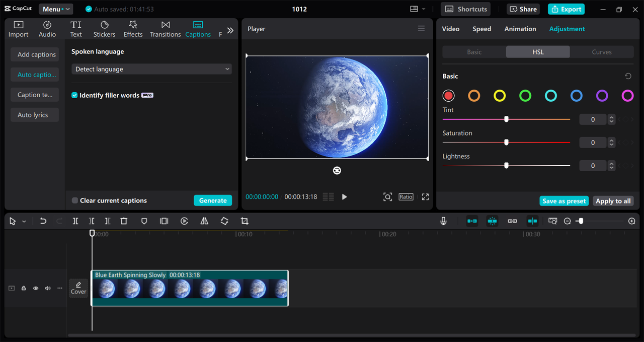Open the Text tools tab
The image size is (644, 342).
tap(76, 29)
